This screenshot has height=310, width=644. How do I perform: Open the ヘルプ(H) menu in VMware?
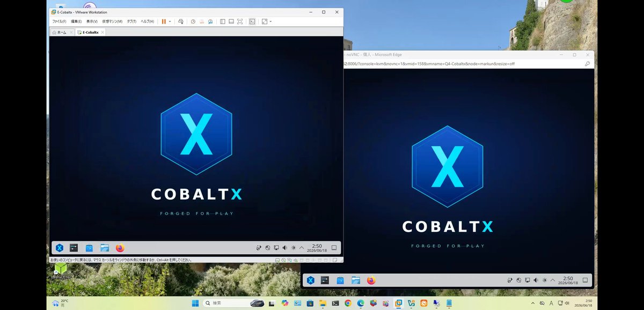coord(147,21)
